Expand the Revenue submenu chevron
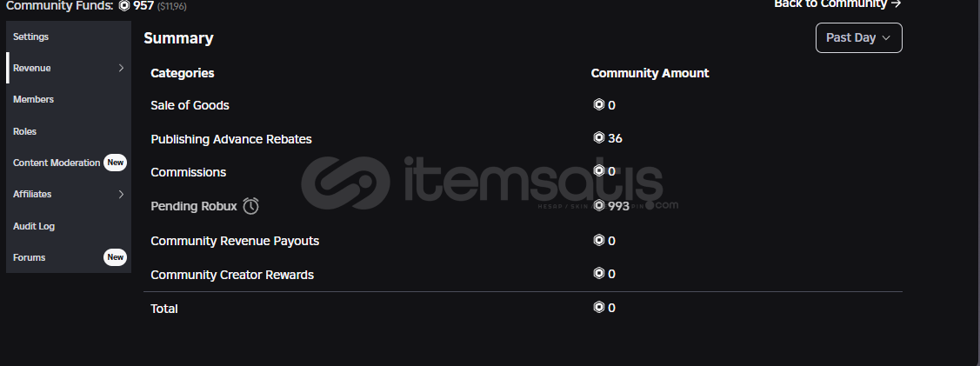 pos(121,68)
